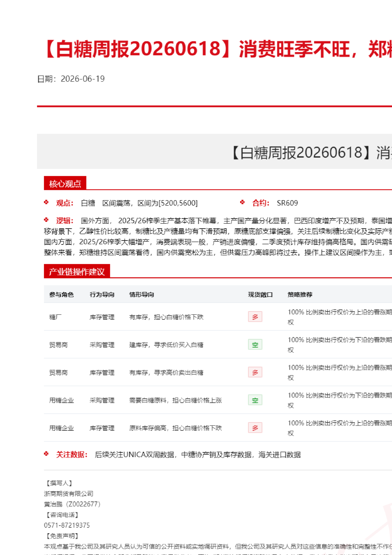Click the 浙商期货有限公司 line
Viewport: 392px width, 555px height.
(69, 494)
